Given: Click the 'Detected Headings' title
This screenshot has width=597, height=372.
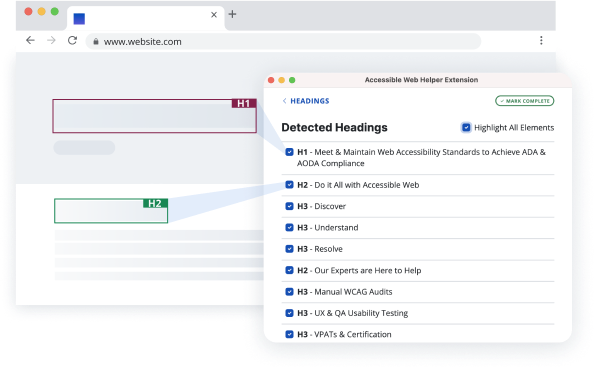Looking at the screenshot, I should 334,128.
